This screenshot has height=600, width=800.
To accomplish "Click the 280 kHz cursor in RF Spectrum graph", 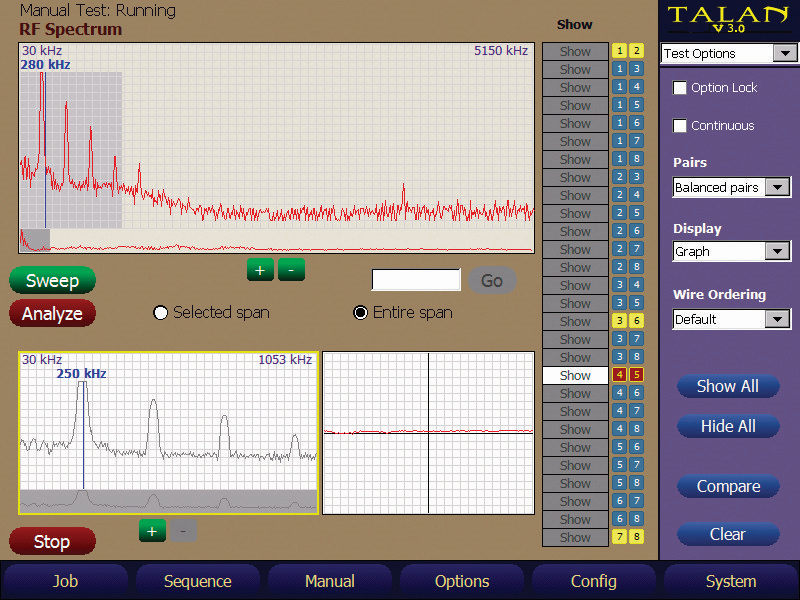I will (45, 151).
